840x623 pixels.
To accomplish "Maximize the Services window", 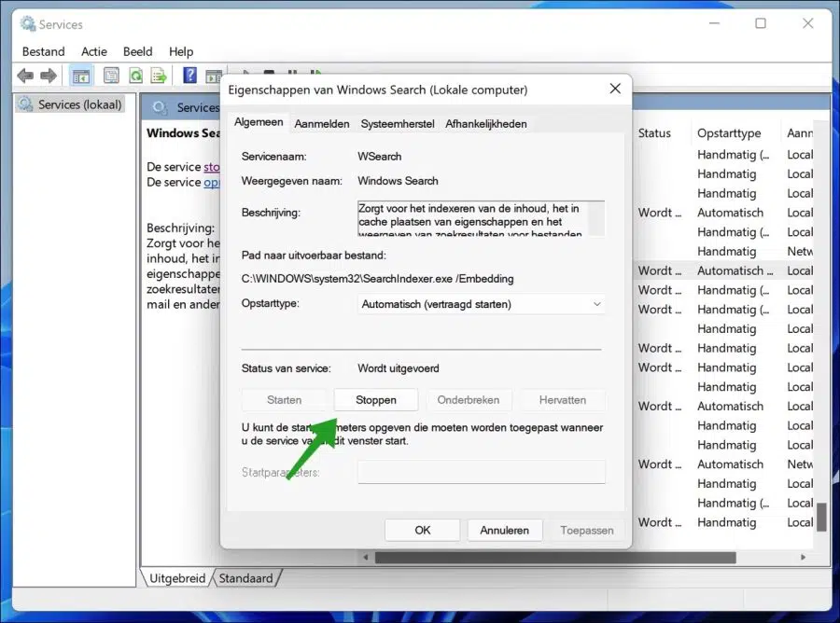I will pyautogui.click(x=760, y=23).
